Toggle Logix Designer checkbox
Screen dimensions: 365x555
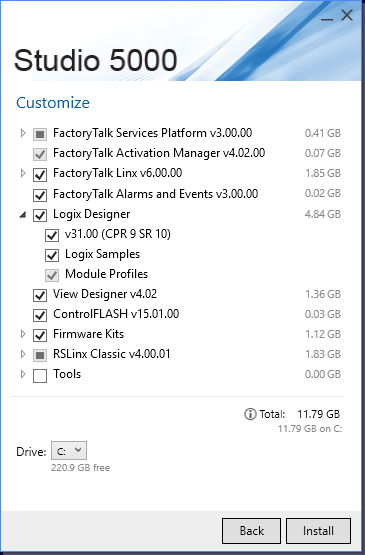40,215
